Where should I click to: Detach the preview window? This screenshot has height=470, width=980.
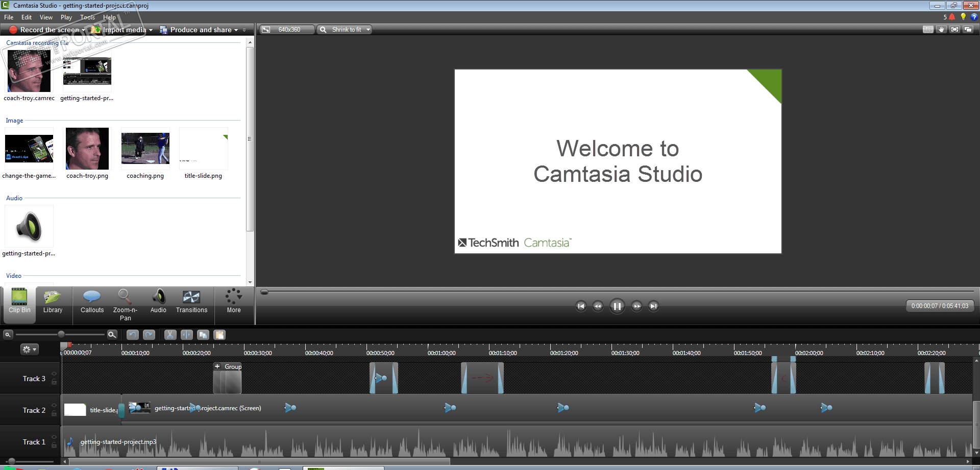968,30
